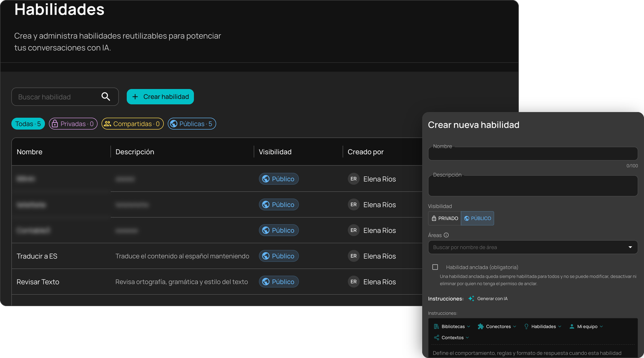Open the Bibliotecas dropdown
The image size is (644, 358).
click(x=452, y=326)
